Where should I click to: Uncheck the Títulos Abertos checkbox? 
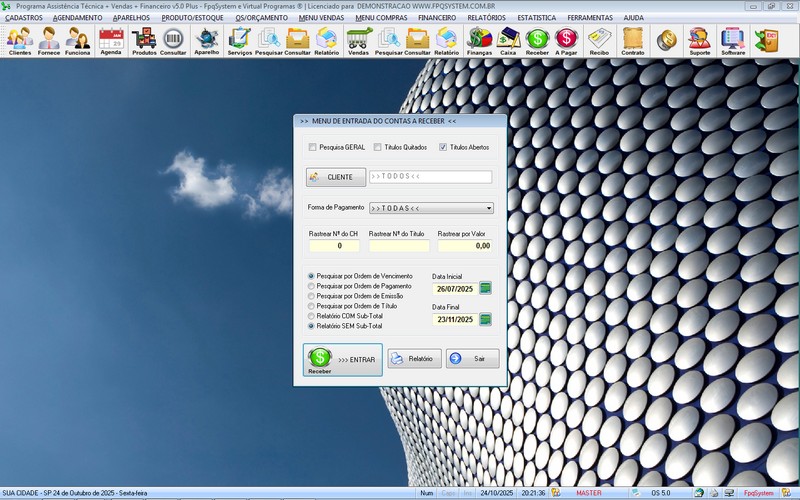pyautogui.click(x=443, y=147)
